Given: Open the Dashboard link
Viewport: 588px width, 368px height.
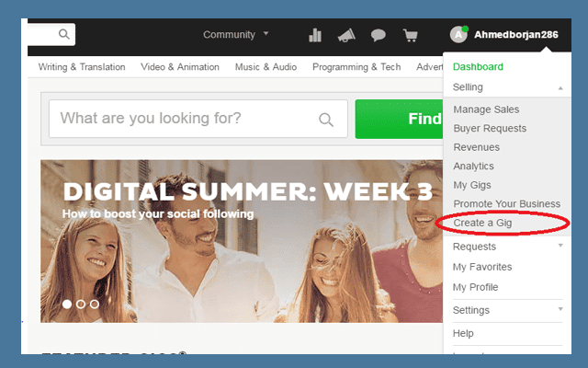Looking at the screenshot, I should click(x=478, y=67).
